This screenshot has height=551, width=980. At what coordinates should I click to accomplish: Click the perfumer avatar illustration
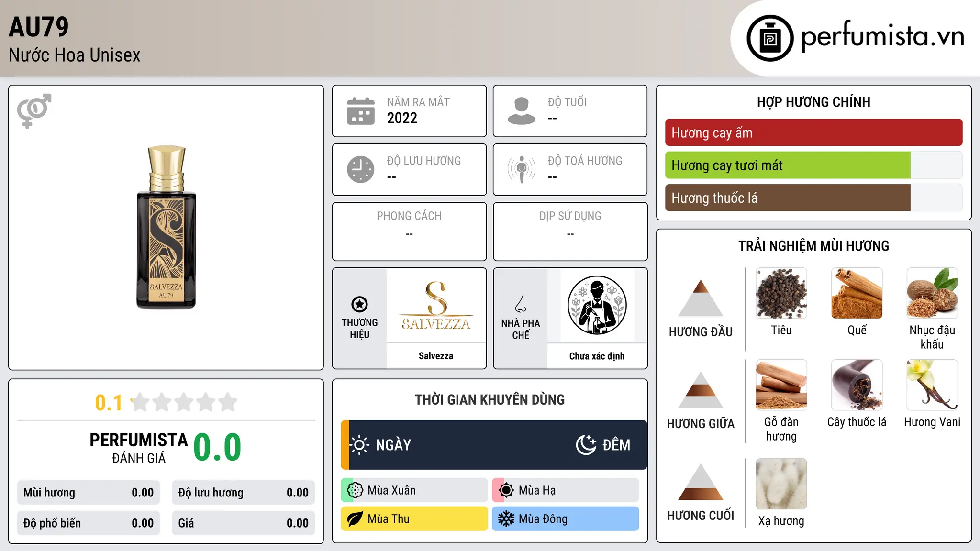[597, 305]
